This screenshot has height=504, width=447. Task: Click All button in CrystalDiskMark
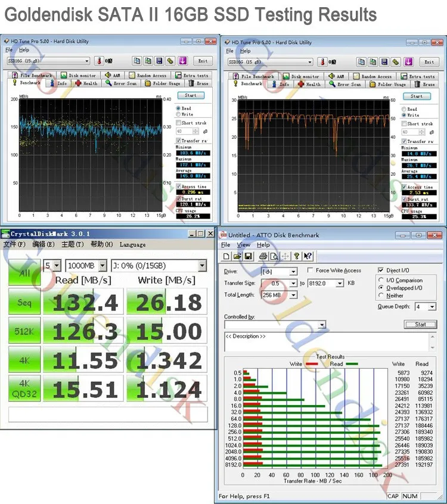coord(24,273)
